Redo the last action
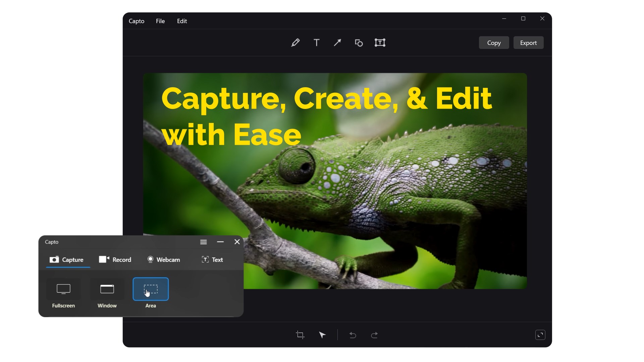This screenshot has width=644, height=362. point(374,335)
